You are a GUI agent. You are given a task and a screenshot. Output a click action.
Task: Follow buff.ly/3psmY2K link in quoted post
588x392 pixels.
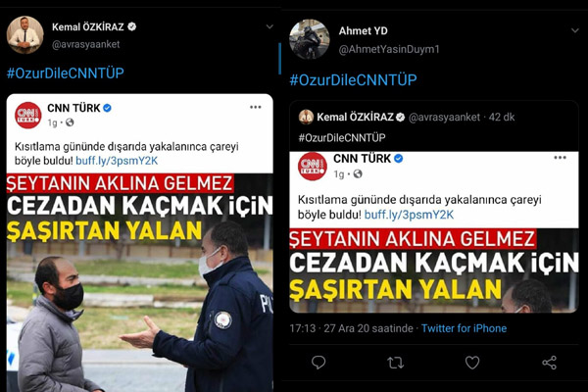tap(409, 215)
